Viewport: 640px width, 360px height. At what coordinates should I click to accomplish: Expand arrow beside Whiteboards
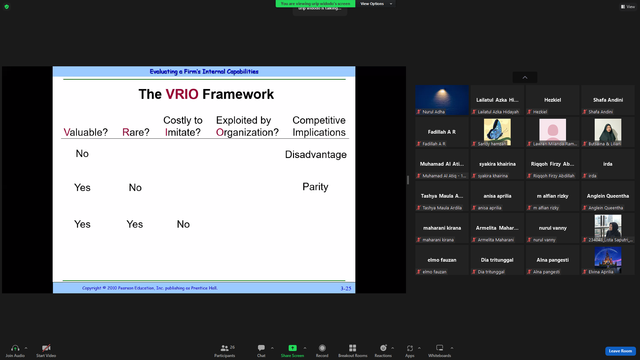pyautogui.click(x=452, y=348)
